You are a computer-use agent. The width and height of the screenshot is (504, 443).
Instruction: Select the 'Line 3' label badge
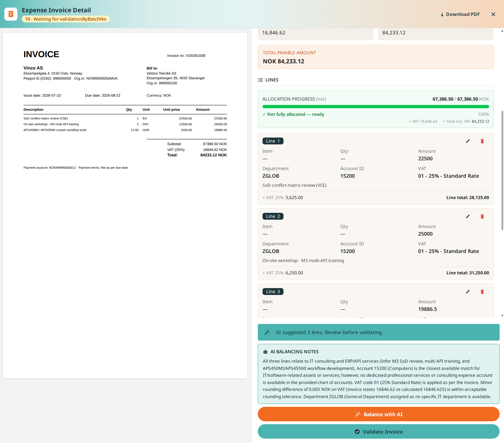point(273,292)
